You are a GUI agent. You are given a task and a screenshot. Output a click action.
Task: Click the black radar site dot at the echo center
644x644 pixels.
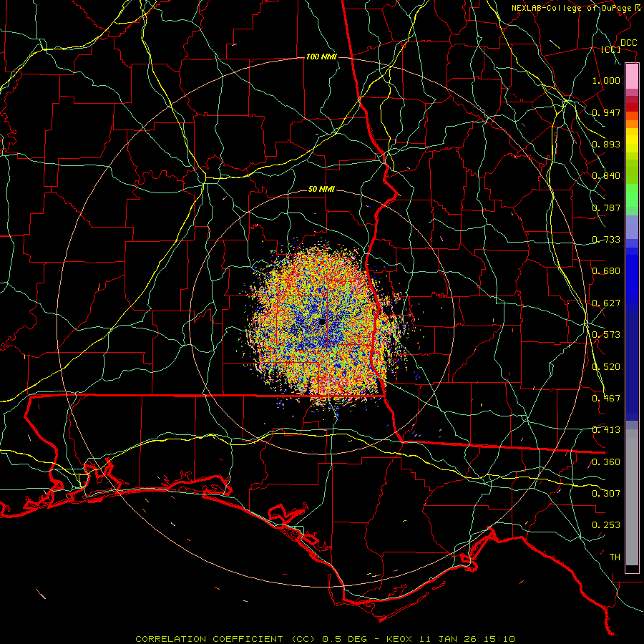(x=321, y=322)
